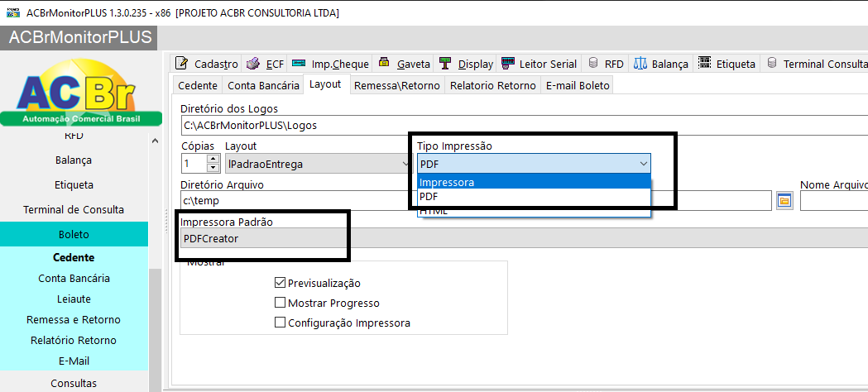Open the Imp.Cheque tab
This screenshot has width=868, height=392.
[x=330, y=64]
